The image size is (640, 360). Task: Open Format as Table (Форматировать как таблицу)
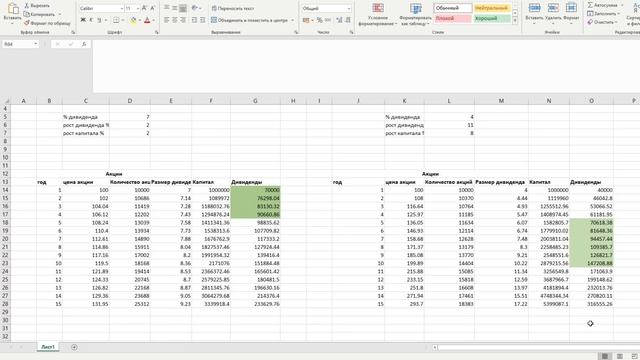pos(416,15)
